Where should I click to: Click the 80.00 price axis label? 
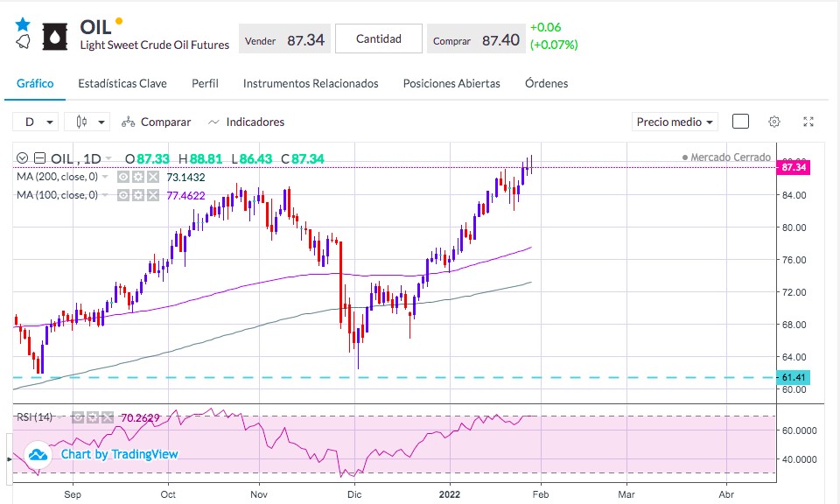coord(794,227)
